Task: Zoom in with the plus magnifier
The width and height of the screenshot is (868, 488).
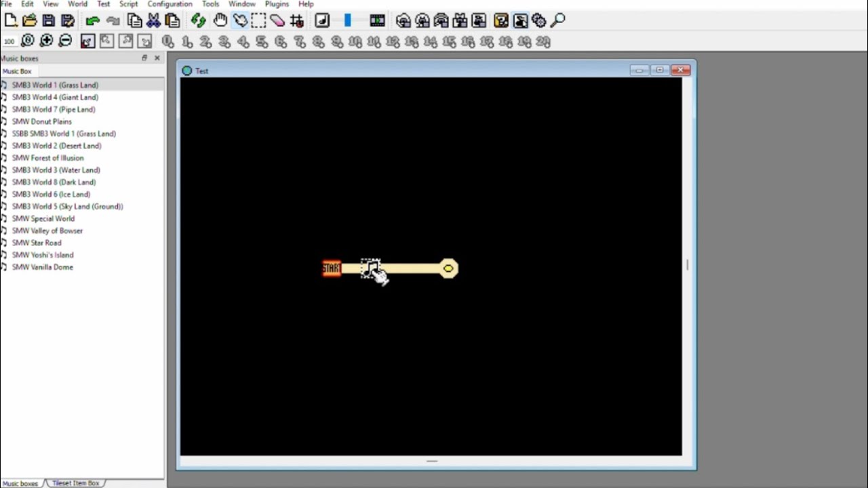Action: [46, 41]
